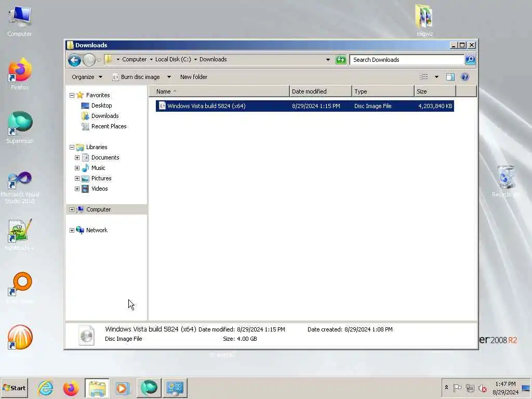Show hidden tray icons arrow

click(x=446, y=388)
